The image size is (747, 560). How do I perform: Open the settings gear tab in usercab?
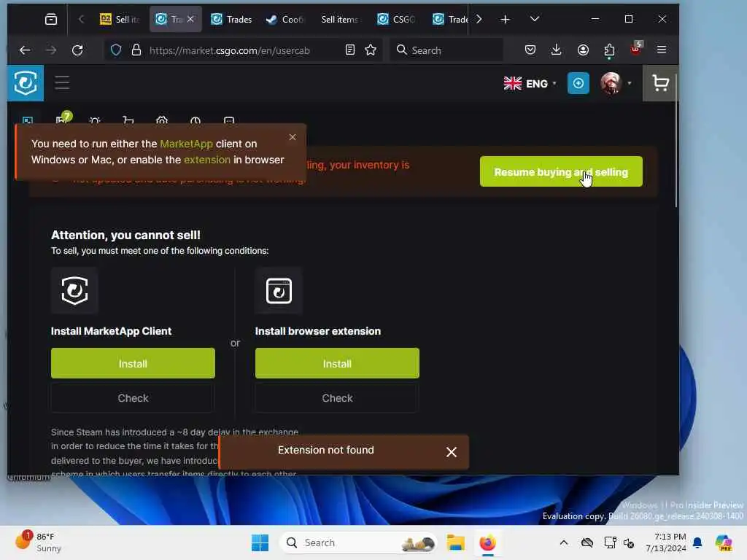coord(162,120)
